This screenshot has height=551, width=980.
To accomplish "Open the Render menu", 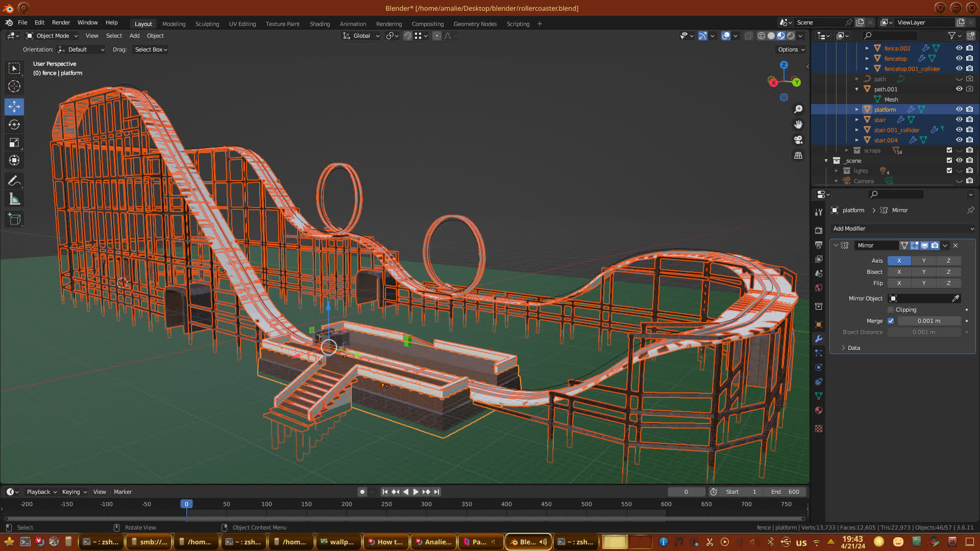I will (x=61, y=22).
